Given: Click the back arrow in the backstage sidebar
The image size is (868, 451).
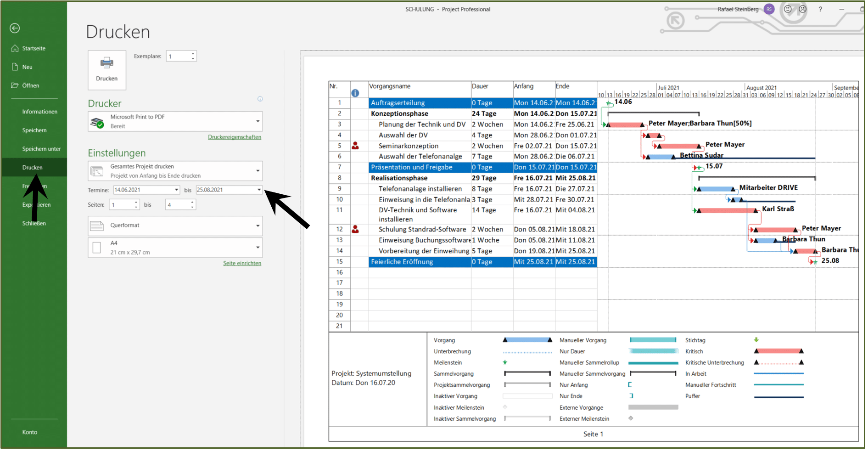Looking at the screenshot, I should (x=15, y=28).
